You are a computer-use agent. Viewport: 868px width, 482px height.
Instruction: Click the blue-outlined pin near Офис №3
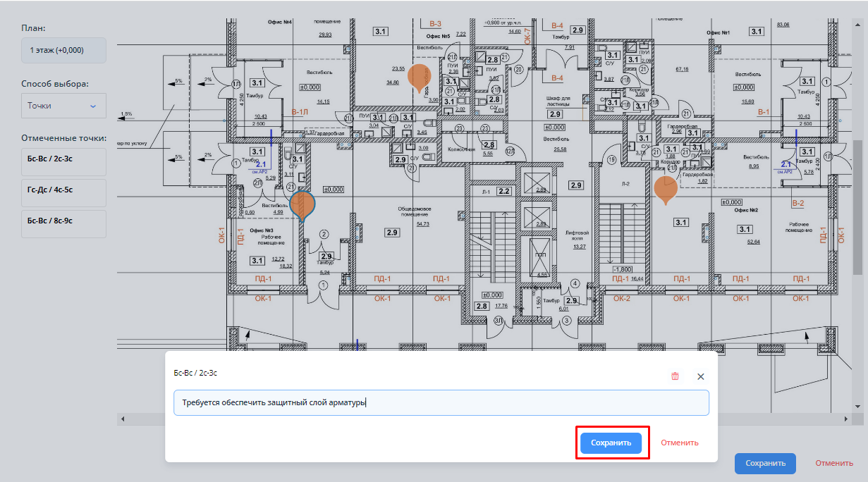tap(303, 204)
